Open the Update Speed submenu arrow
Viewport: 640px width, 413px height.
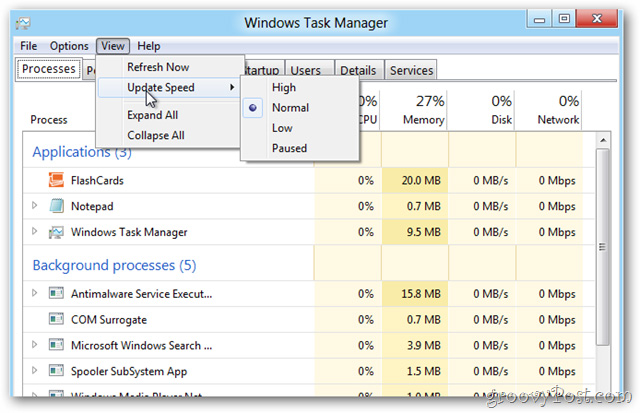232,87
